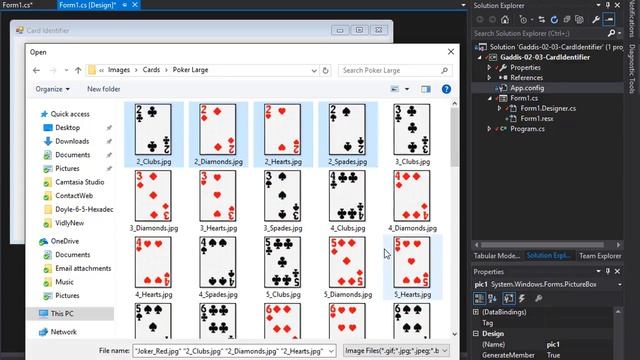Click Images in the address breadcrumb
The height and width of the screenshot is (360, 640).
(119, 70)
